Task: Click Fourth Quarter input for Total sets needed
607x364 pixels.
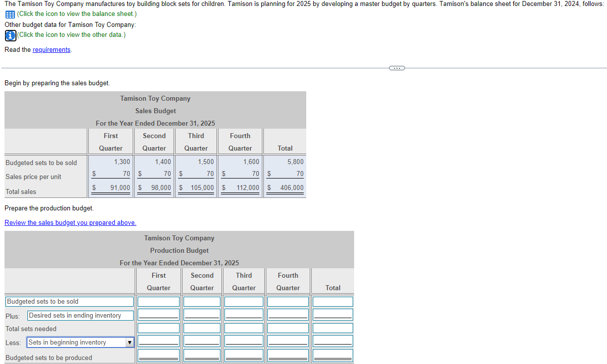Action: tap(288, 328)
